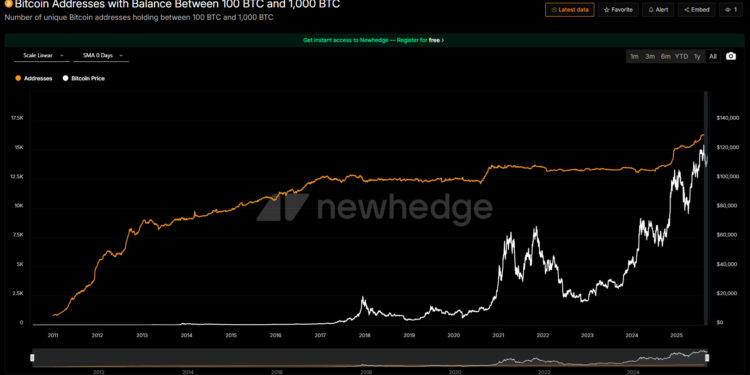Screen dimensions: 750x375
Task: Click right handle of range navigator
Action: coord(707,358)
